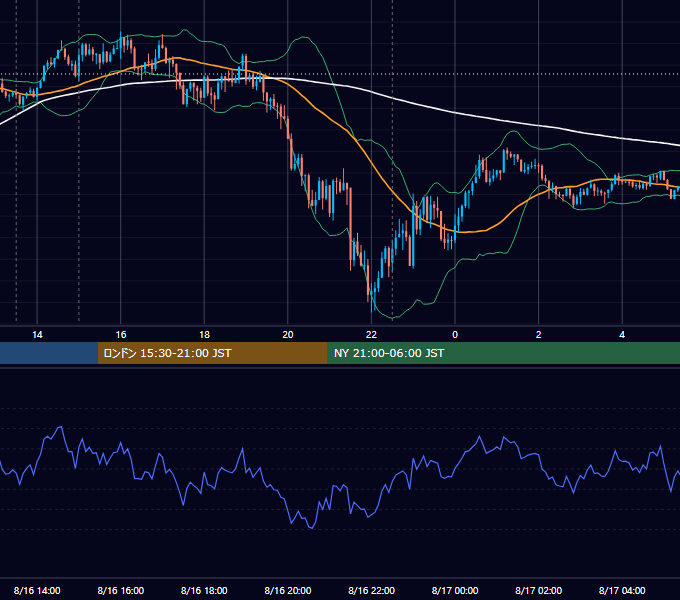
Task: Click the 4 hour axis label
Action: point(622,335)
